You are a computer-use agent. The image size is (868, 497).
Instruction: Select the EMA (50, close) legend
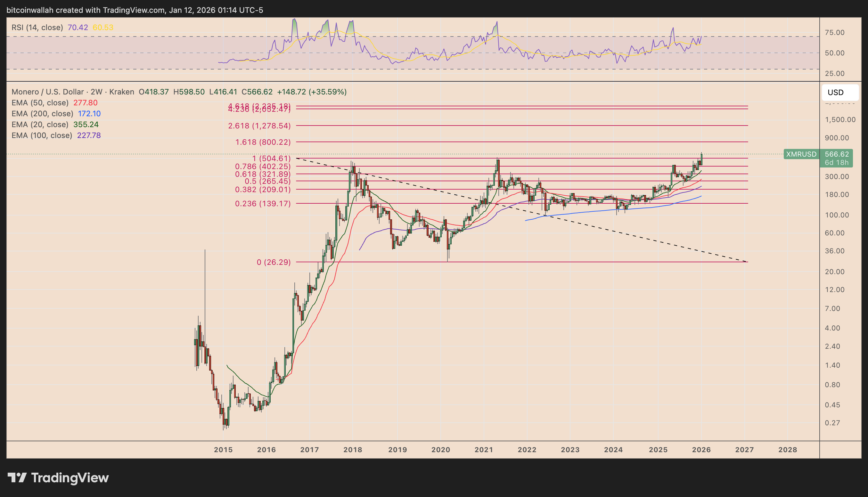click(40, 103)
